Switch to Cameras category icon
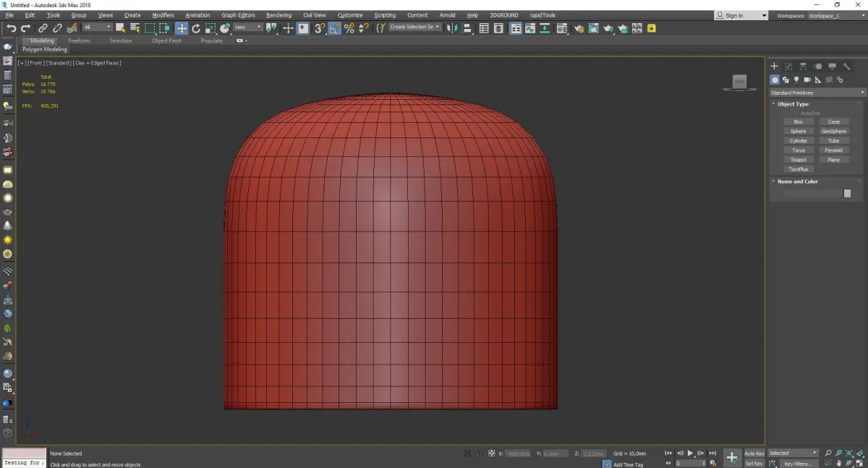 pyautogui.click(x=807, y=80)
